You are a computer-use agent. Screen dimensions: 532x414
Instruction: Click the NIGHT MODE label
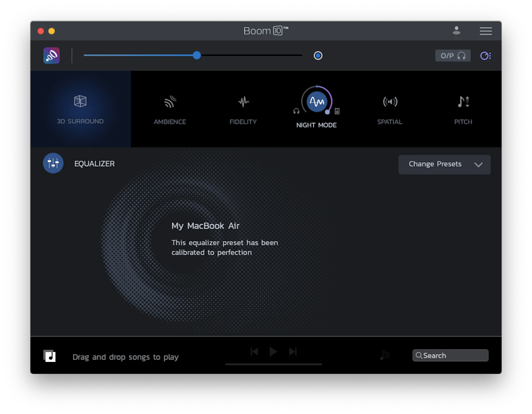coord(317,125)
